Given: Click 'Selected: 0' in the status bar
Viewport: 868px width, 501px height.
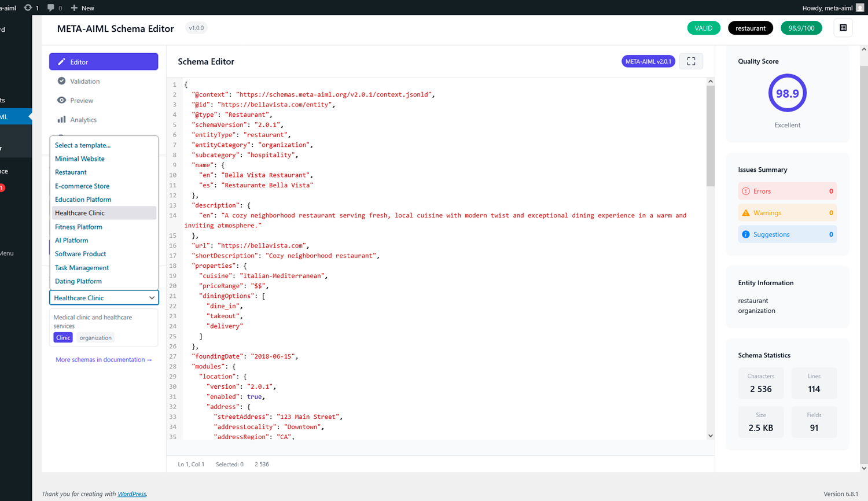Looking at the screenshot, I should [x=230, y=465].
